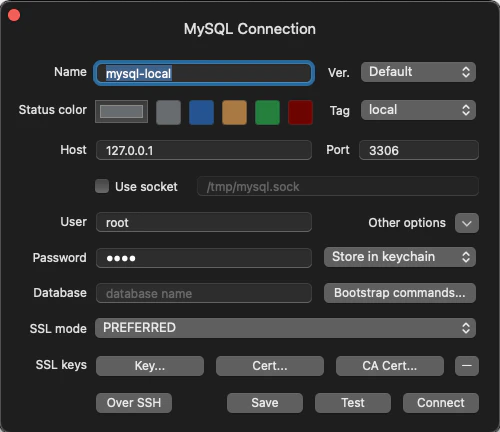Image resolution: width=500 pixels, height=432 pixels.
Task: Click the User field containing root
Action: click(x=204, y=222)
